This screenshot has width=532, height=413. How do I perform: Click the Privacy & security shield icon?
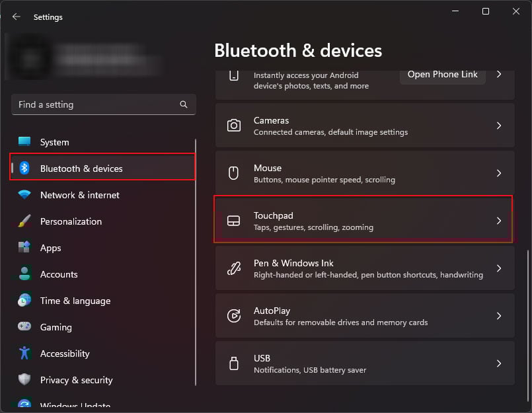(x=24, y=380)
